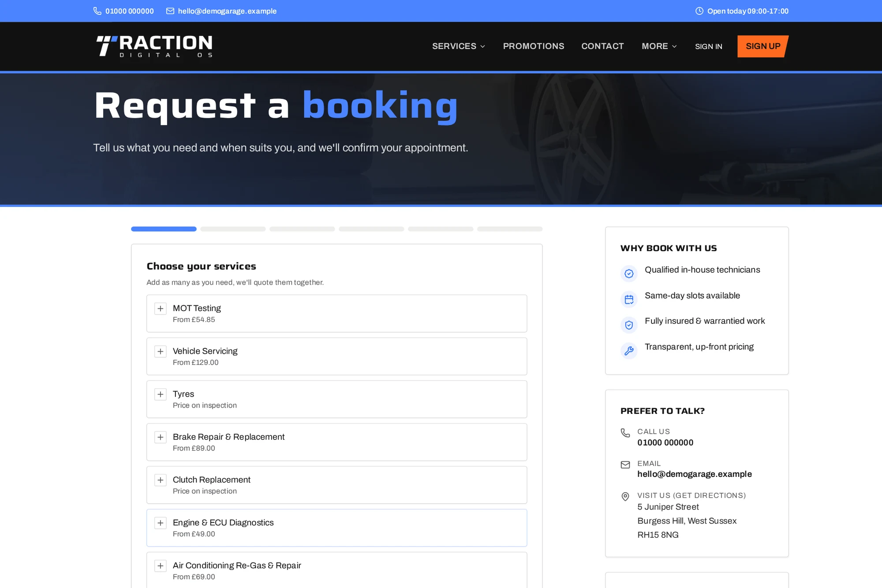Click the map pin icon next to Visit Us

(x=625, y=497)
